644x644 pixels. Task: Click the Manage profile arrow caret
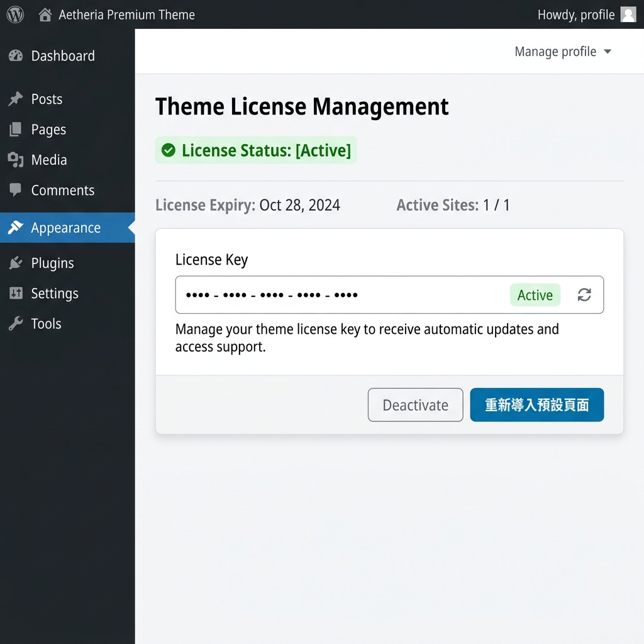[x=608, y=52]
